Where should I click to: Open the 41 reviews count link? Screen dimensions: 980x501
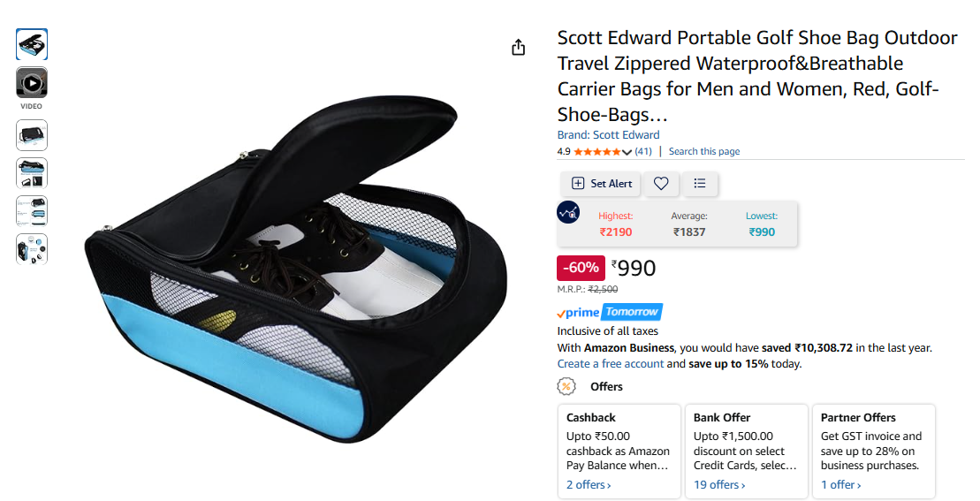[643, 151]
